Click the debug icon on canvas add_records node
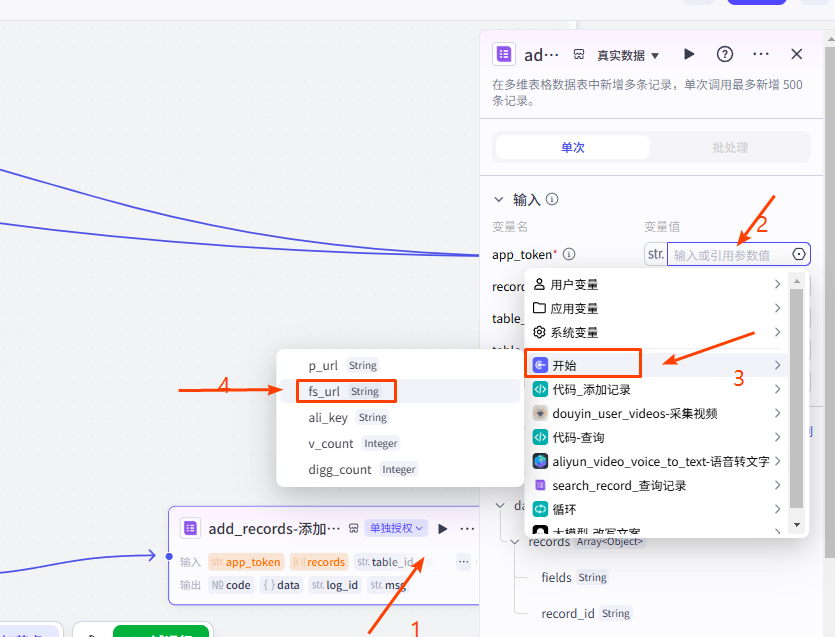The width and height of the screenshot is (835, 637). [x=354, y=528]
